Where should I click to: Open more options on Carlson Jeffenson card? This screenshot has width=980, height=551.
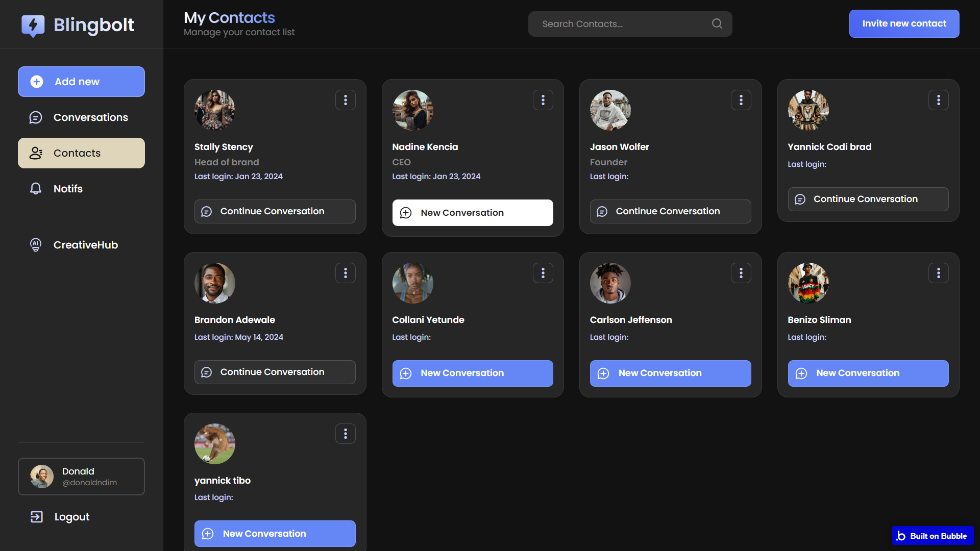[x=741, y=273]
